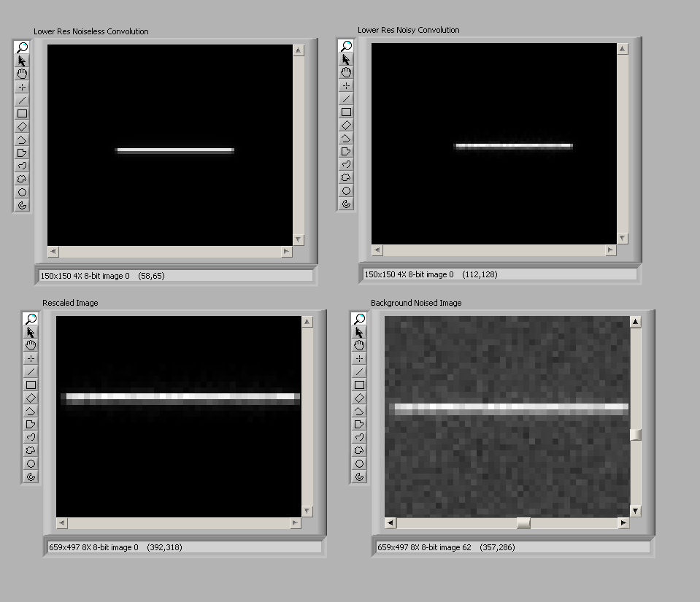Select Freehand Line tool in Background Noised Image palette
This screenshot has height=602, width=700.
(x=358, y=437)
